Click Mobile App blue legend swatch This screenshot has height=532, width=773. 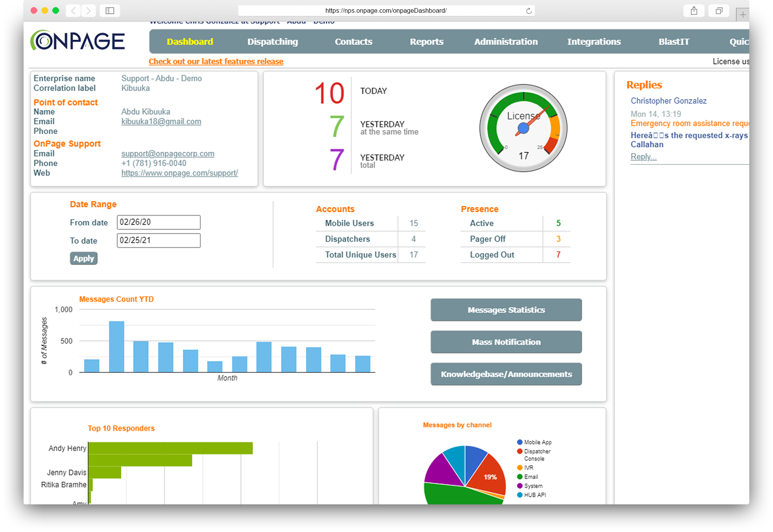pyautogui.click(x=520, y=442)
